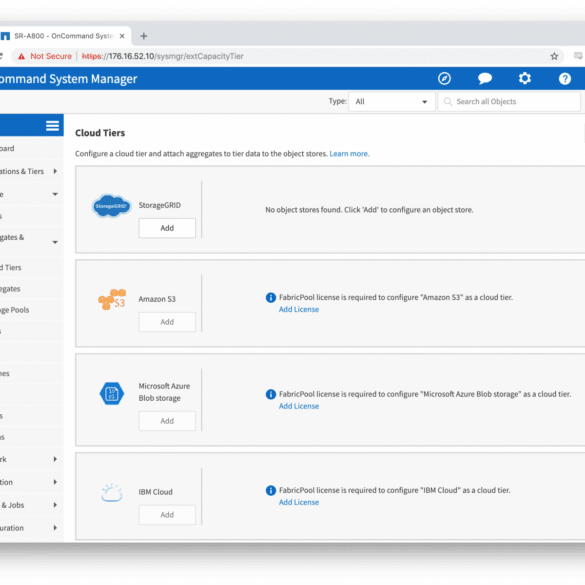
Task: Collapse the Aggregates & sidebar section arrow
Action: coord(55,242)
